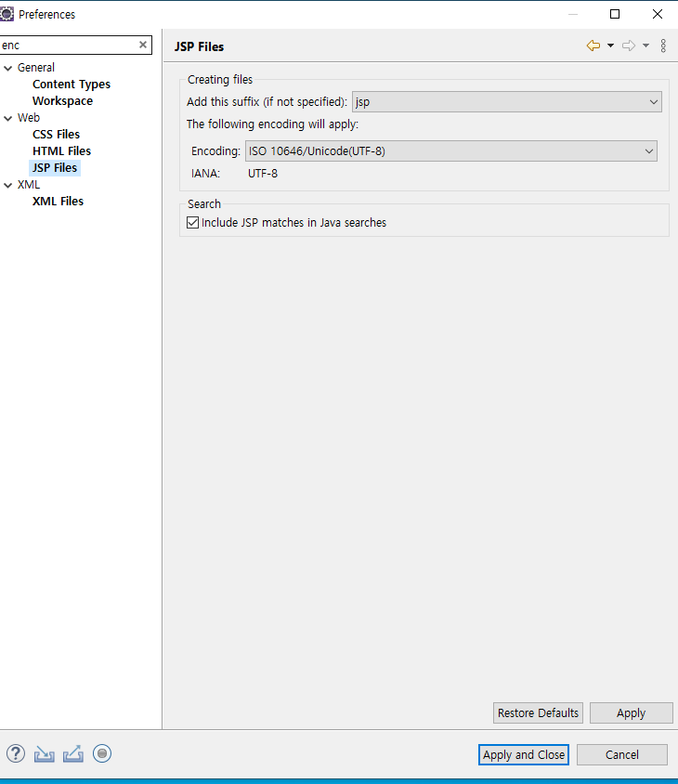Click the Web category label
The width and height of the screenshot is (678, 784).
(x=29, y=117)
